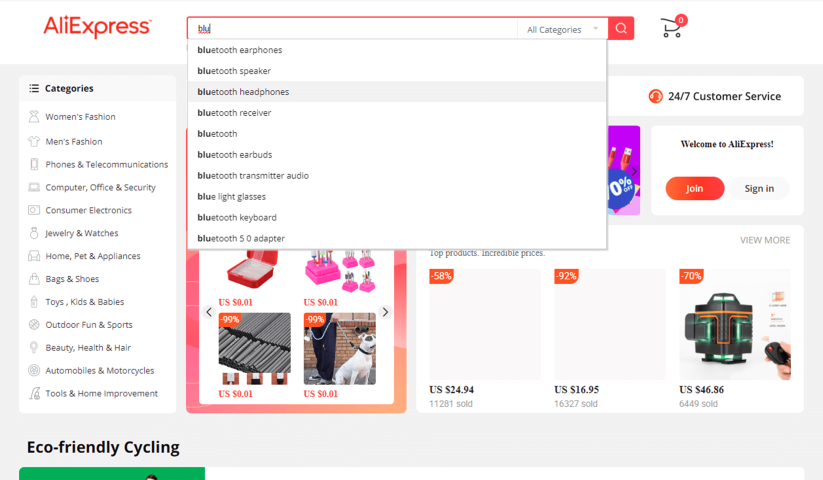
Task: Choose bluetooth 5 0 adapter suggestion
Action: tap(397, 238)
